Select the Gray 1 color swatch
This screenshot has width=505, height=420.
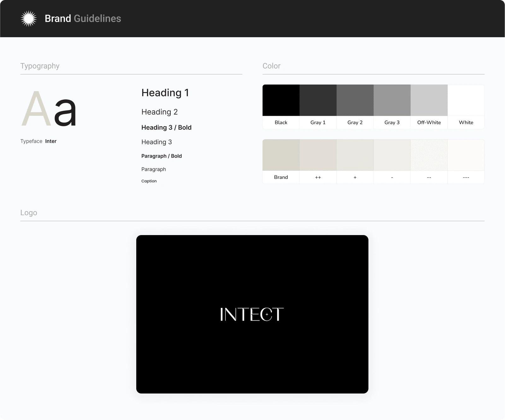[318, 100]
